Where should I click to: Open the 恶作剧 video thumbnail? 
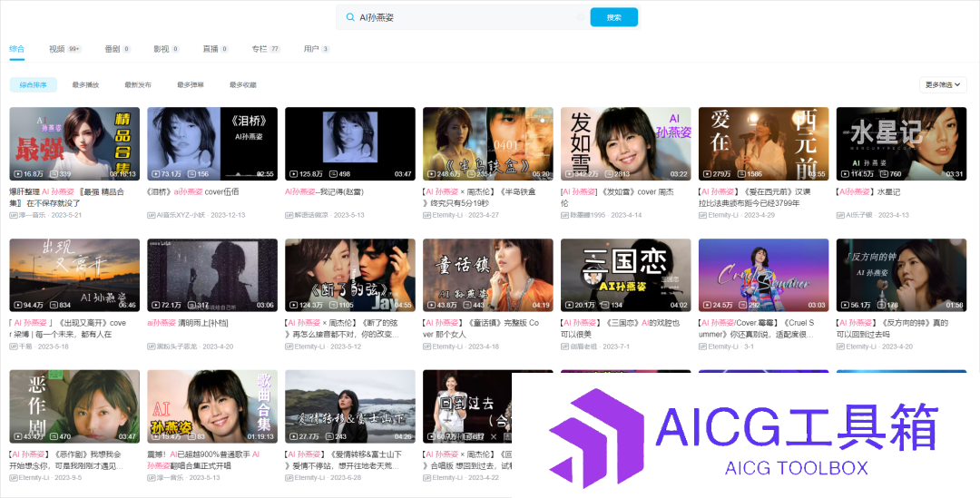(x=74, y=406)
